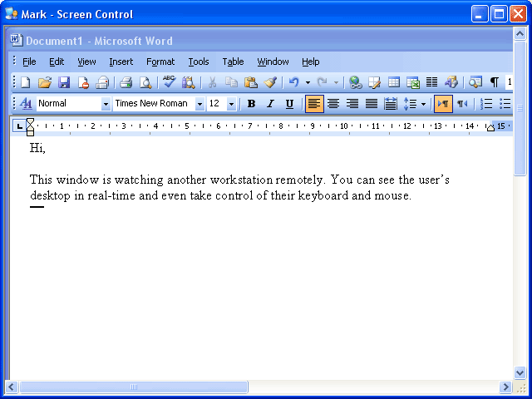Click the E-mail document icon
Screen dimensions: 532x399
coord(102,82)
